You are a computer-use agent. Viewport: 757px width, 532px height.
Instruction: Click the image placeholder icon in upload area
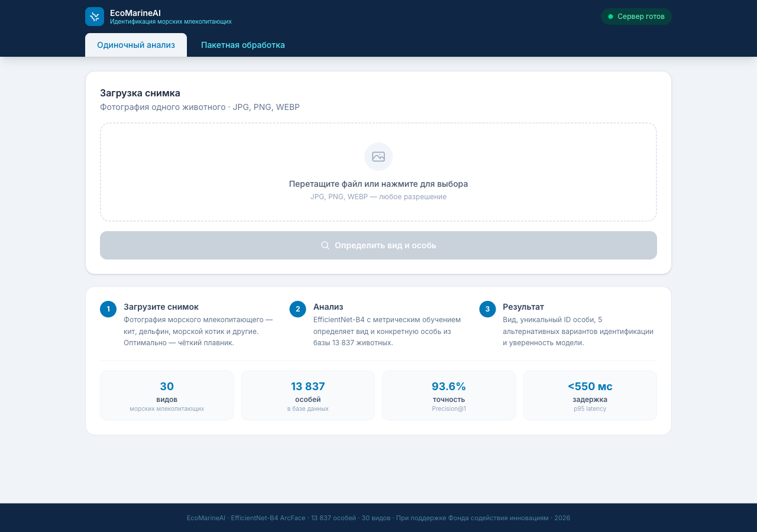(x=378, y=157)
